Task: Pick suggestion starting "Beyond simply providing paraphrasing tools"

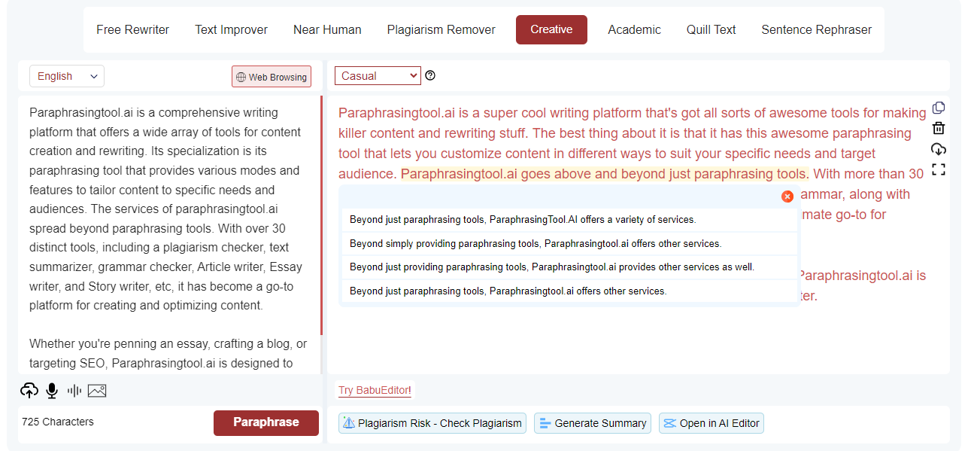Action: pyautogui.click(x=569, y=244)
